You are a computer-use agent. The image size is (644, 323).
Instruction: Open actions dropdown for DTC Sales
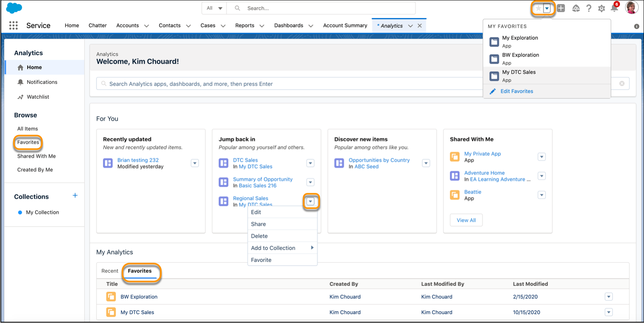coord(310,163)
